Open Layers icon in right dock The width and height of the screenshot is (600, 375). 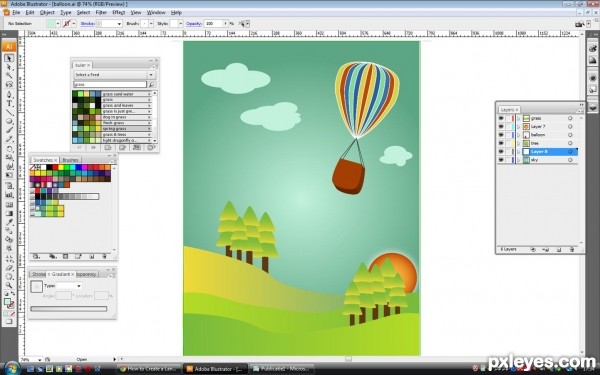tap(592, 108)
